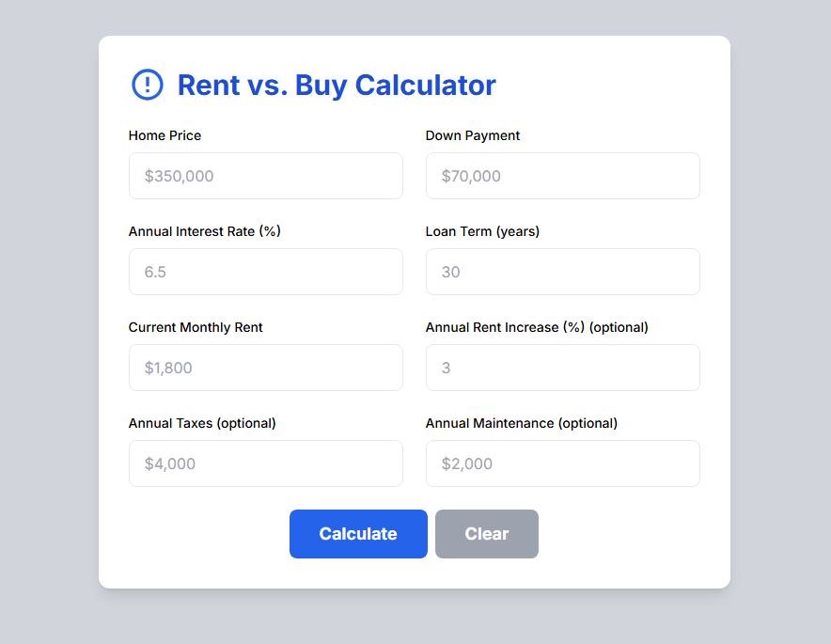Screen dimensions: 831x644
Task: Activate the Loan Term years field
Action: (x=563, y=272)
